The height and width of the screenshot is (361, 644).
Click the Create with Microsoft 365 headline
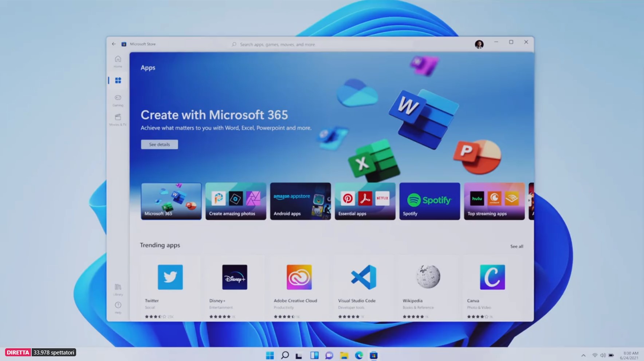[214, 115]
